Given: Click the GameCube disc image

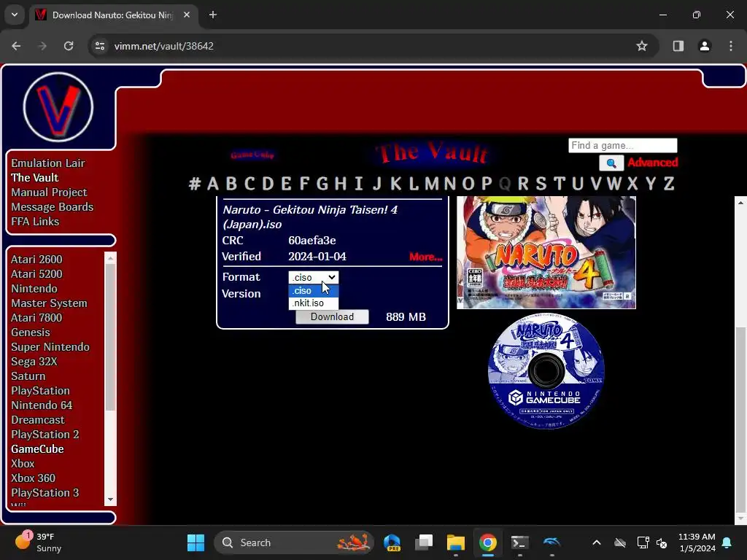Looking at the screenshot, I should pyautogui.click(x=546, y=370).
